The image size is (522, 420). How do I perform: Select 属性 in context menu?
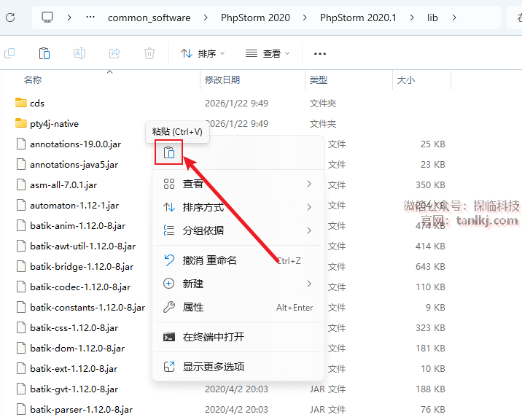pyautogui.click(x=238, y=307)
